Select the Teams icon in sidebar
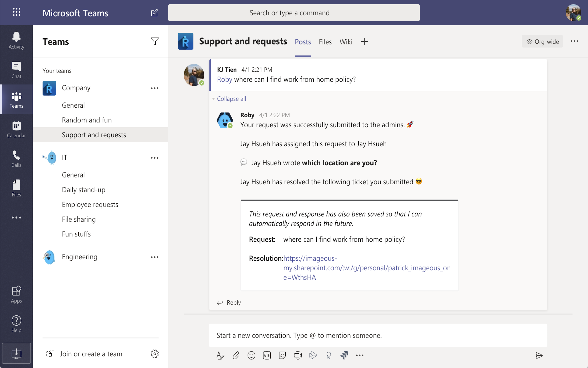588x368 pixels. (16, 100)
